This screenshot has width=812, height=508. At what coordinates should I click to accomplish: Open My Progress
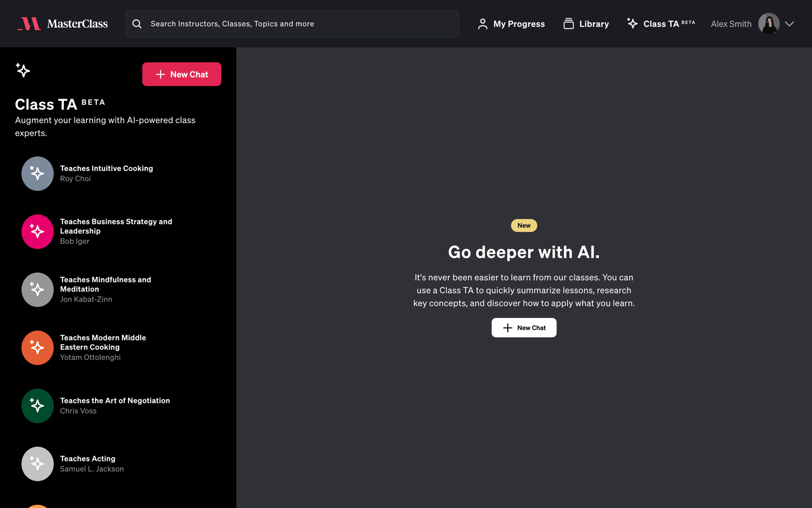coord(511,24)
